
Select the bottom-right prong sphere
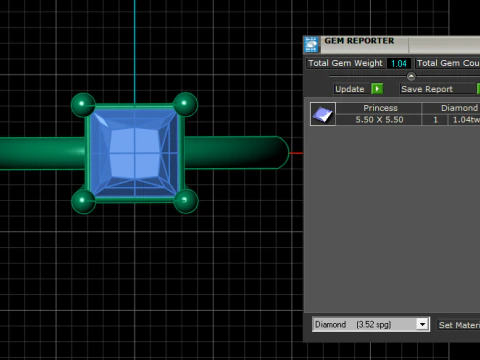click(186, 201)
